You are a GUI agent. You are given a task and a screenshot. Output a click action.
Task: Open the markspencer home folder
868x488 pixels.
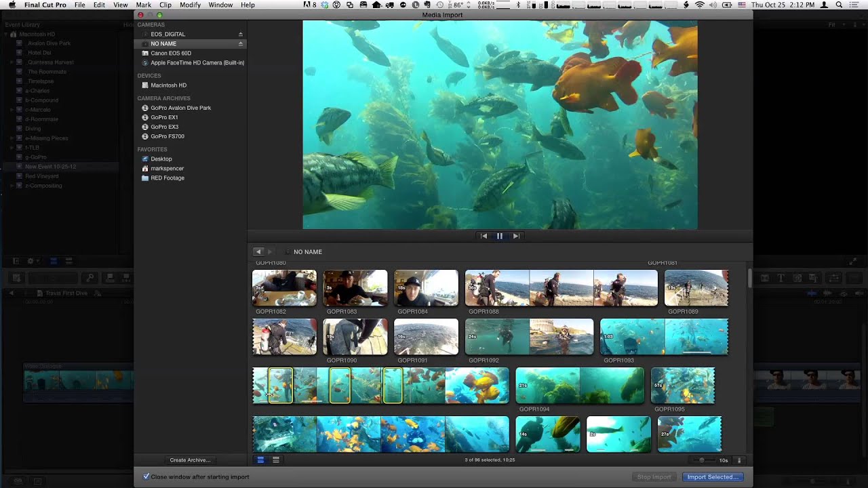pos(167,168)
